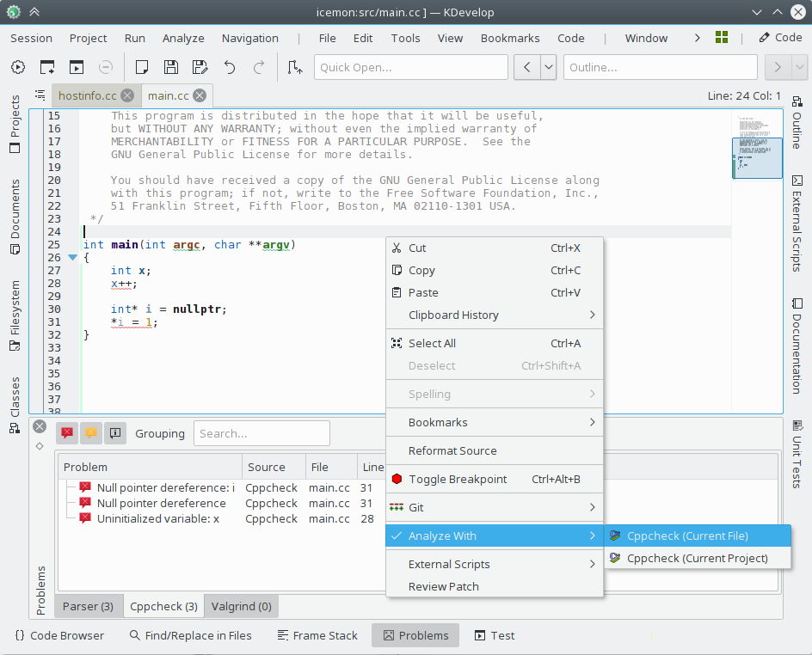Collapse the code block at line 26

click(x=72, y=256)
